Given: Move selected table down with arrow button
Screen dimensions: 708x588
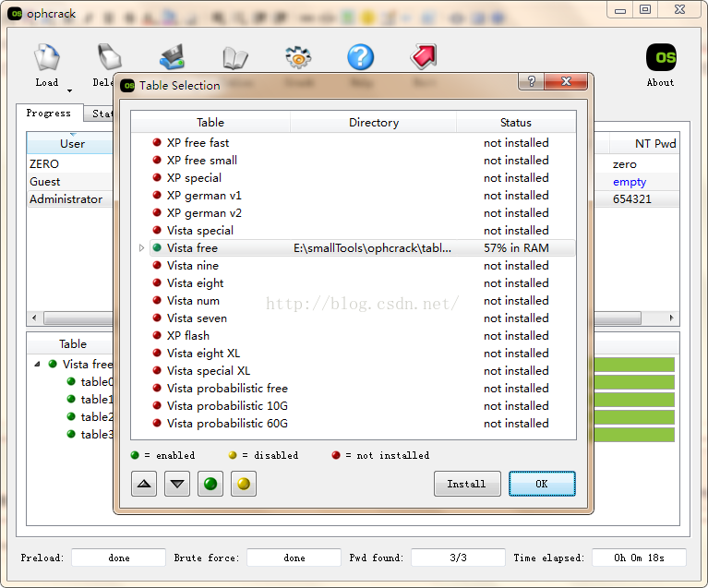Looking at the screenshot, I should point(177,484).
